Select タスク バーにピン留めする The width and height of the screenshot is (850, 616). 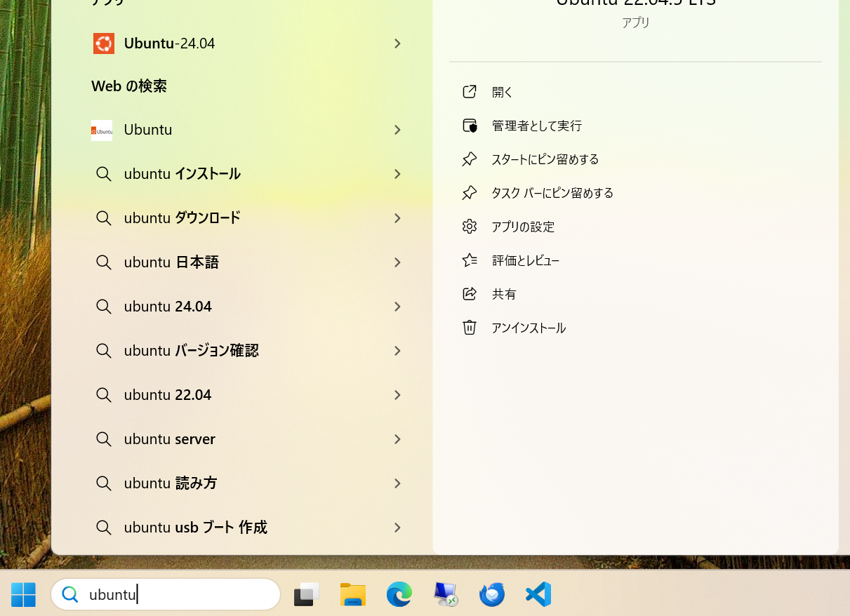(552, 192)
